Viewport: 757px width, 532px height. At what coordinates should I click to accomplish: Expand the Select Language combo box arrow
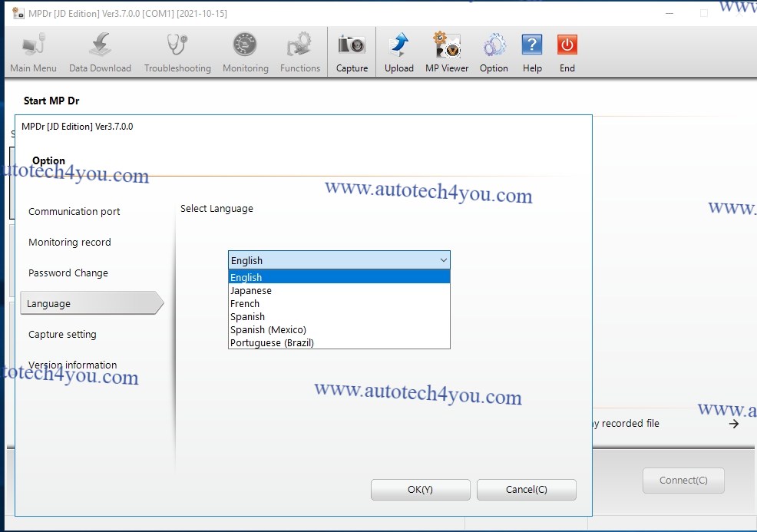point(443,260)
